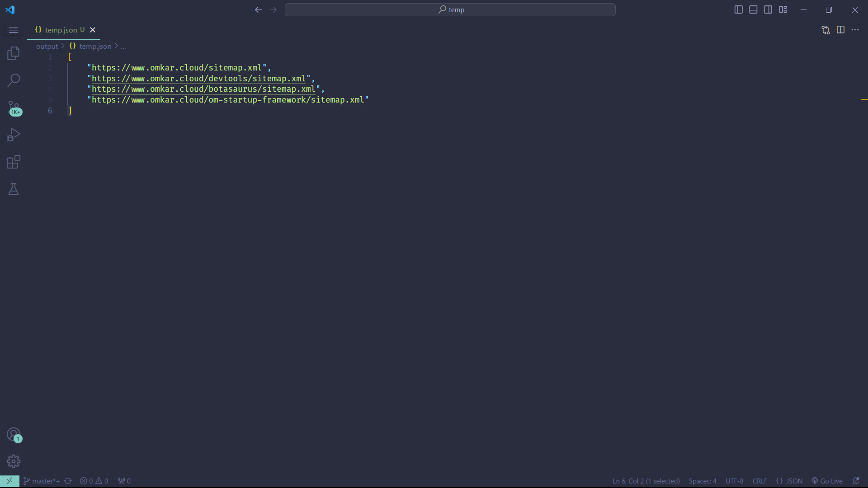Expand the temp.json breadcrumb
The image size is (868, 488).
(95, 46)
